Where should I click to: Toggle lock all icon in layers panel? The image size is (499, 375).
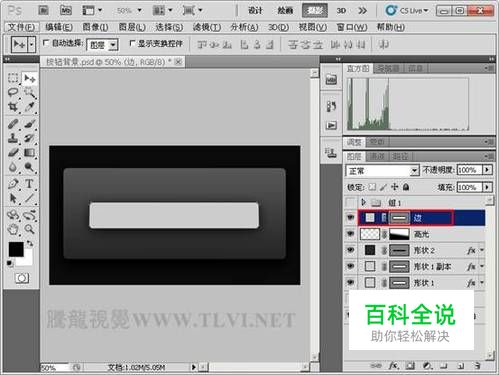click(406, 187)
